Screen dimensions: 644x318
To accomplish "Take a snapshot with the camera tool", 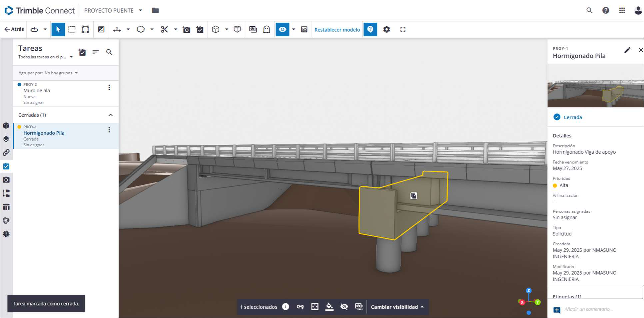I will tap(186, 29).
